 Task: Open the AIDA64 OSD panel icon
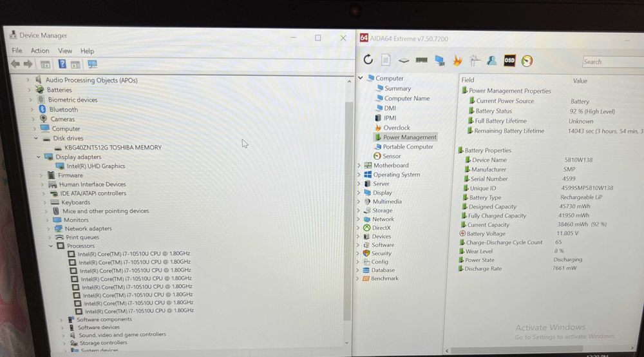point(509,61)
